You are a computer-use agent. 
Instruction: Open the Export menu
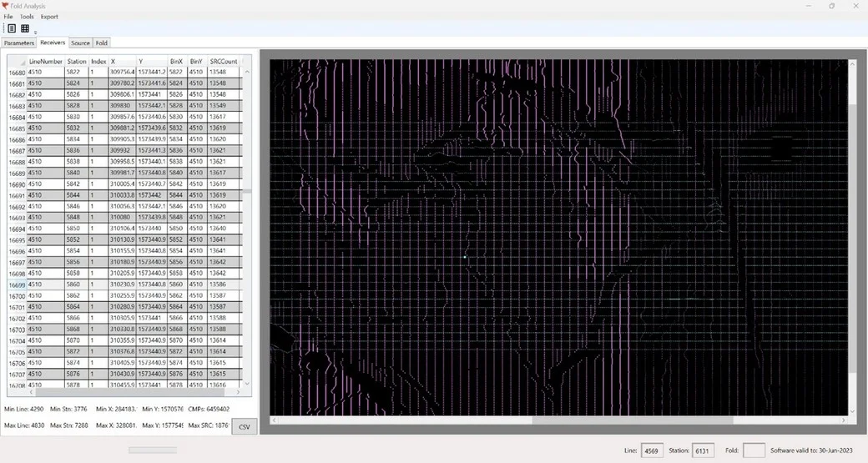coord(49,17)
